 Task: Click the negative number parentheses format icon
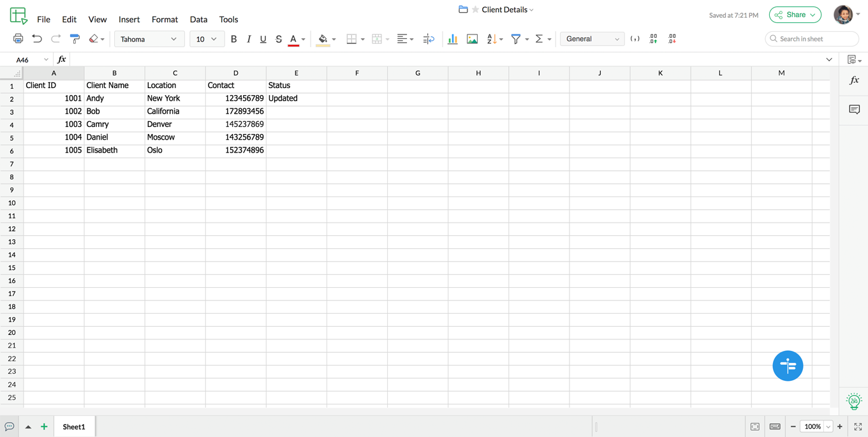[635, 39]
